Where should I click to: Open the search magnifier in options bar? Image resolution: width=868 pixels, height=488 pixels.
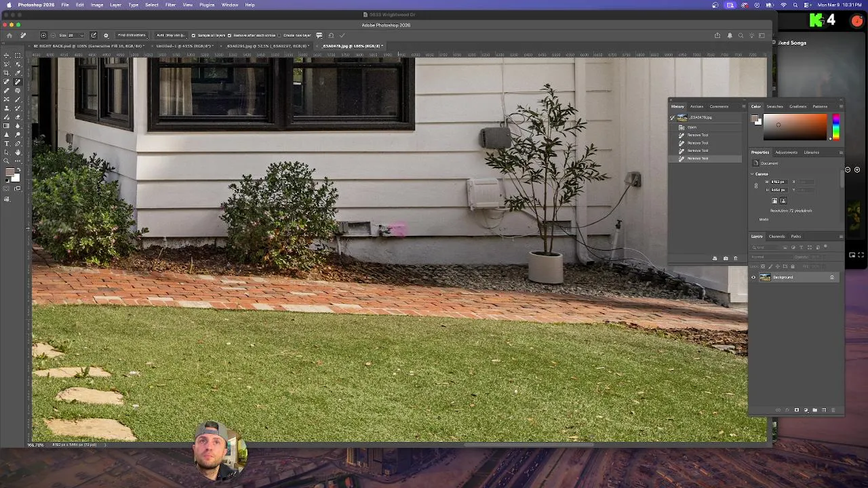[741, 35]
